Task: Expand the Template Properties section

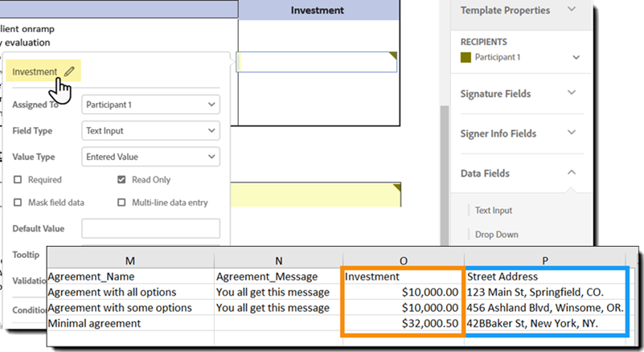Action: pos(572,10)
